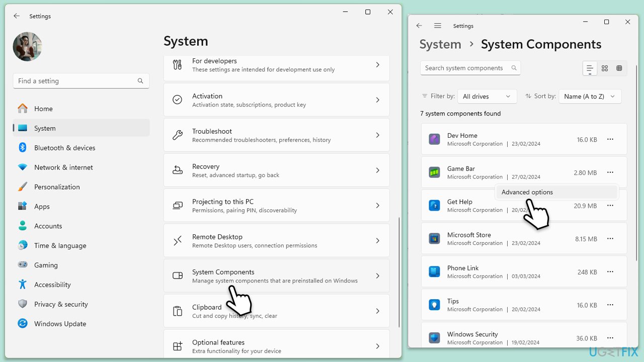Click the Get Help app icon
The width and height of the screenshot is (644, 362).
[x=434, y=206]
